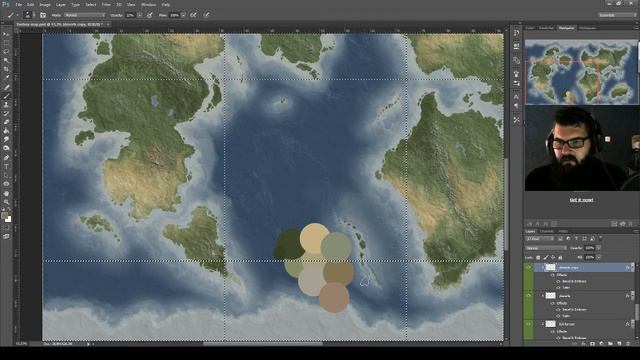Open the layer Opacity slider arrow
This screenshot has height=360, width=640.
(598, 248)
